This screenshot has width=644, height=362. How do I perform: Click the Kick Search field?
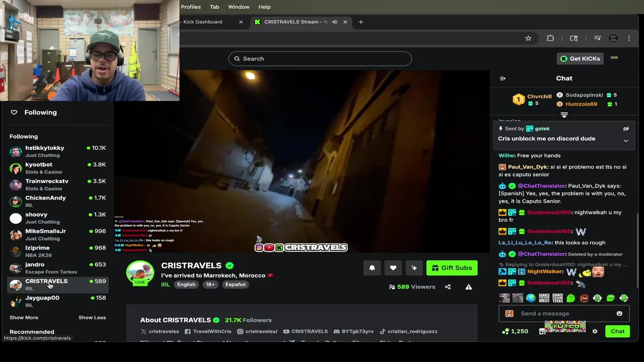click(x=320, y=59)
